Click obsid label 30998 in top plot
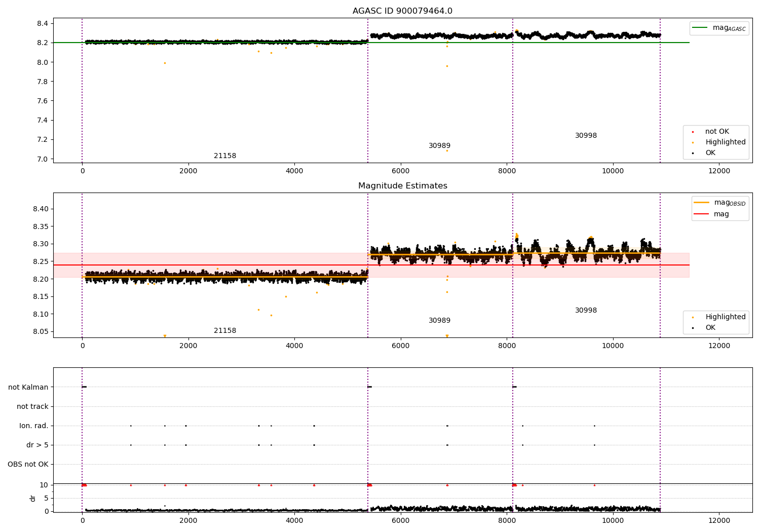 tap(586, 136)
